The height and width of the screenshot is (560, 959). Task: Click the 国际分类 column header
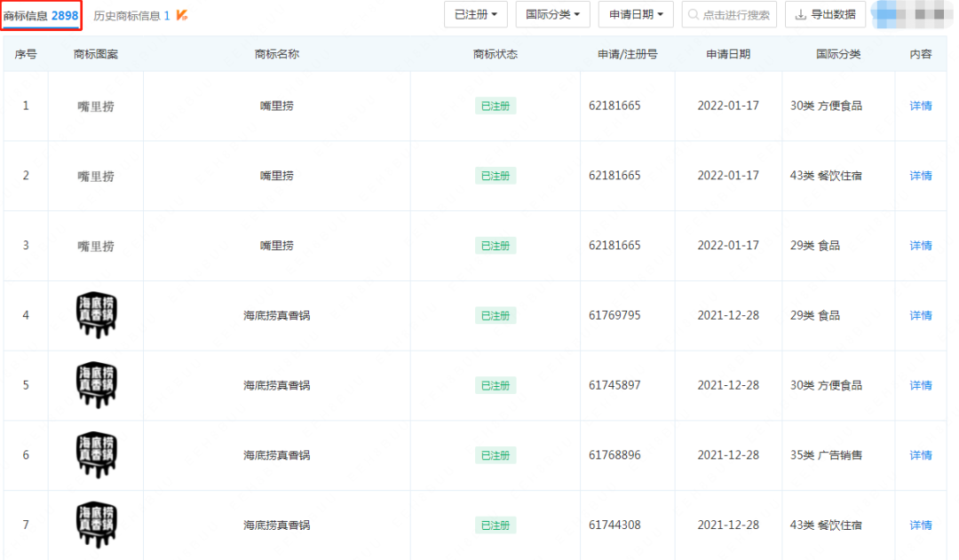click(x=838, y=54)
